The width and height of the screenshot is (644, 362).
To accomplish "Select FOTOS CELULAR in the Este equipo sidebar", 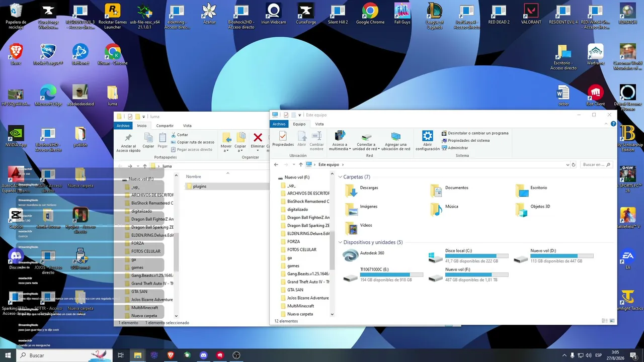I will click(302, 249).
